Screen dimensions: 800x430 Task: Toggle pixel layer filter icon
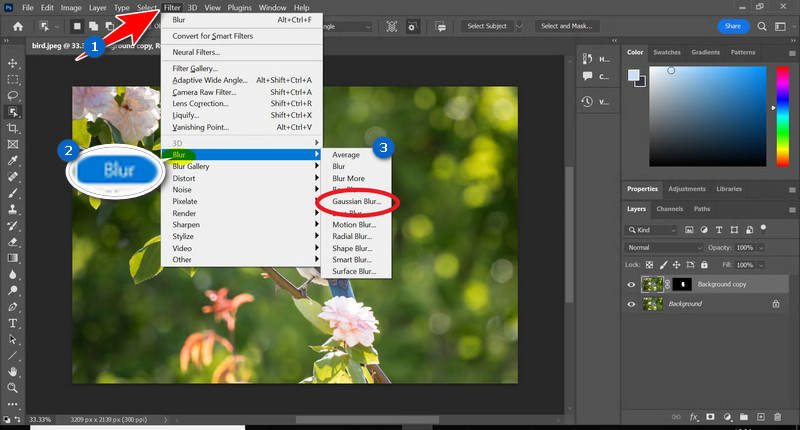[x=689, y=230]
